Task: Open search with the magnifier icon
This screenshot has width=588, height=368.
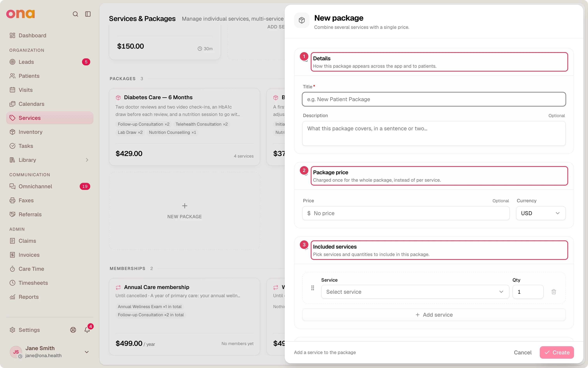Action: [75, 14]
